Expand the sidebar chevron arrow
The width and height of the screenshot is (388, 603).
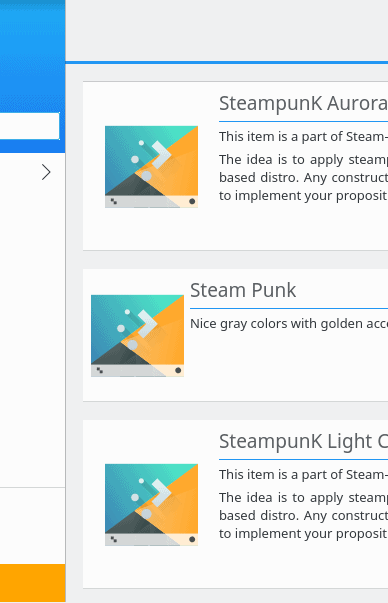point(46,172)
